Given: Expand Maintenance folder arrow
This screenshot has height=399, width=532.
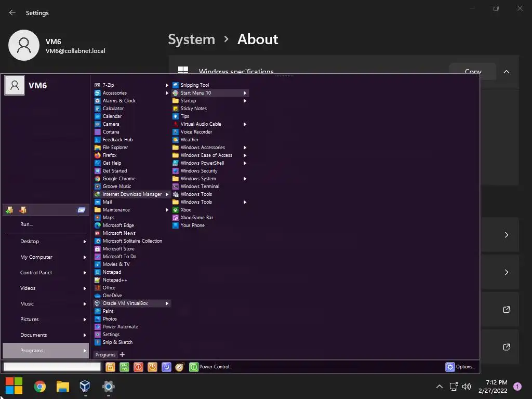Looking at the screenshot, I should [x=167, y=210].
